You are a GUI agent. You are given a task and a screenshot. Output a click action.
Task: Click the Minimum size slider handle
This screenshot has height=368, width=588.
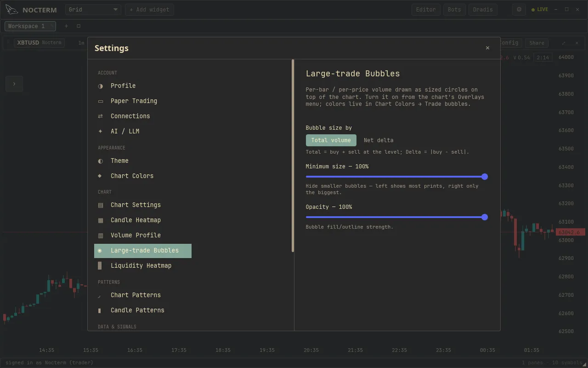tap(485, 177)
